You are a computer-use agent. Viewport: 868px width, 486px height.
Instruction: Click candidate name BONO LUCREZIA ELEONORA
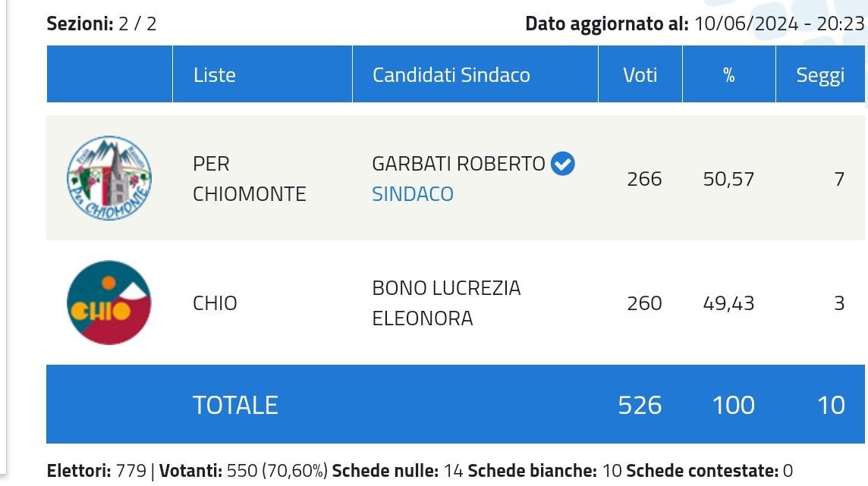point(446,303)
